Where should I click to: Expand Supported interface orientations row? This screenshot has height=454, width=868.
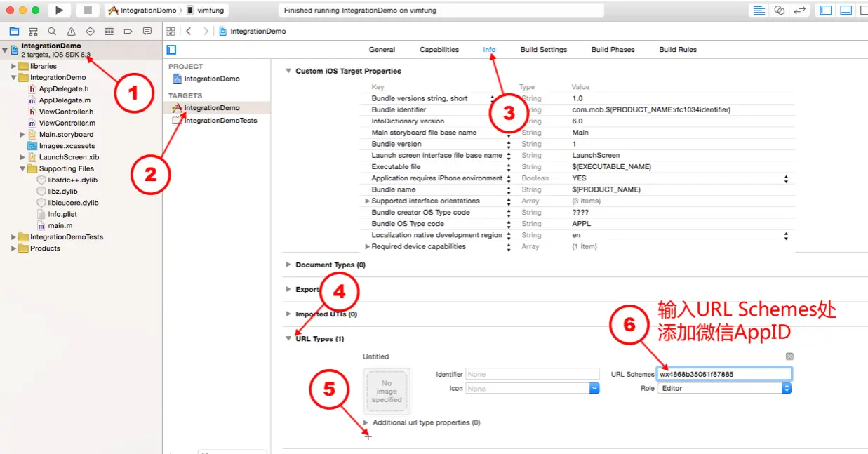click(367, 201)
